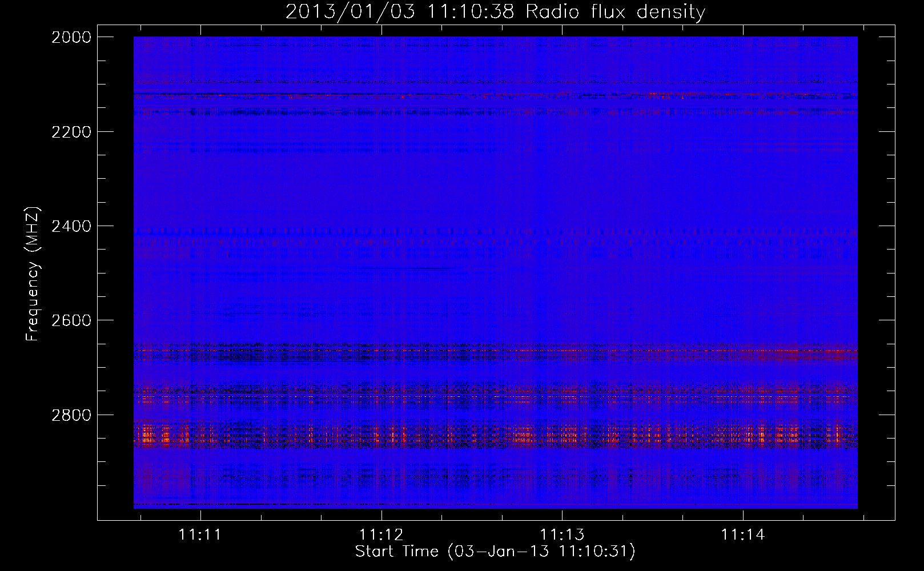Click the 2600 frequency axis label

pyautogui.click(x=71, y=320)
